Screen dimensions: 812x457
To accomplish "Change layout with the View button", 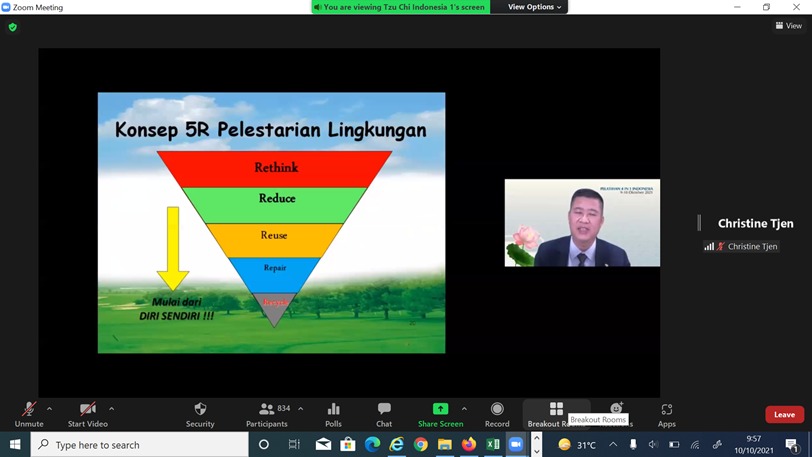I will (789, 25).
